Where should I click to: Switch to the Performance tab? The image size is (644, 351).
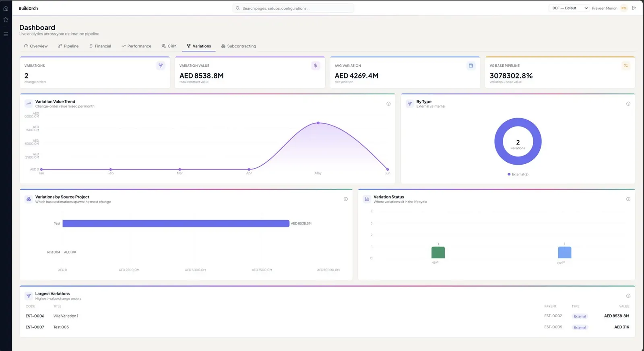136,46
